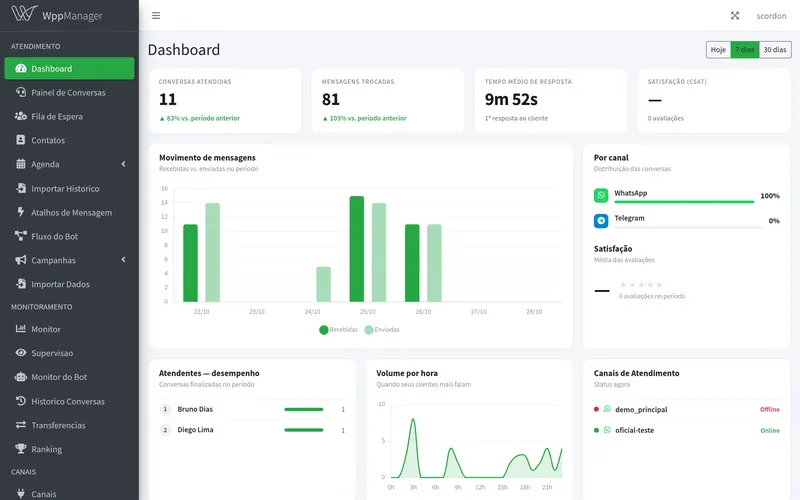Expand the Agenda submenu chevron
Image resolution: width=800 pixels, height=500 pixels.
tap(123, 164)
